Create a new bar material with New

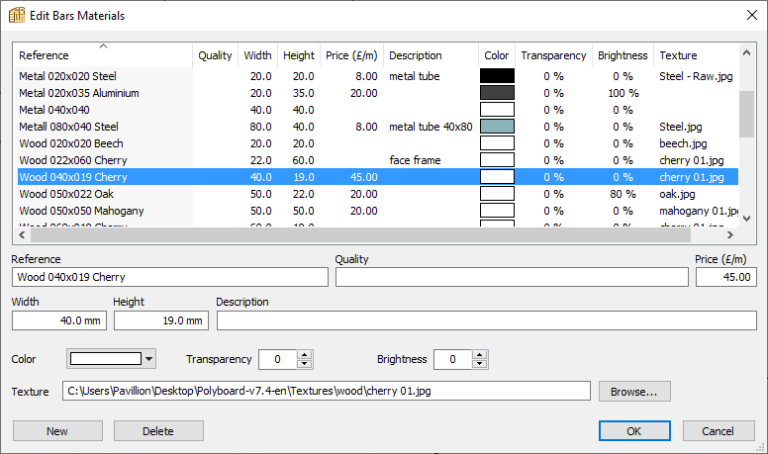pyautogui.click(x=58, y=431)
